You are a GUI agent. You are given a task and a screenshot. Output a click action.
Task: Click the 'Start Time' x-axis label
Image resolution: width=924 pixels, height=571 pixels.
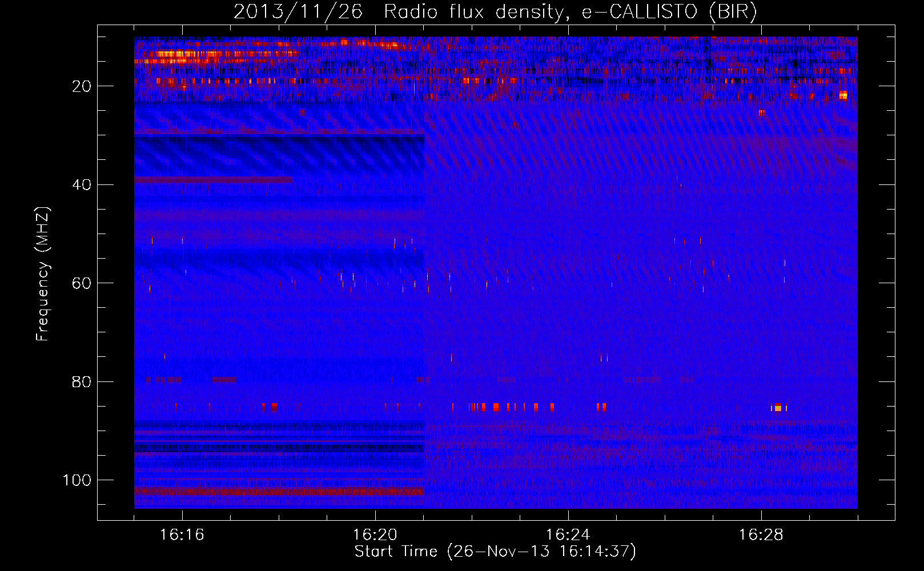[x=495, y=552]
